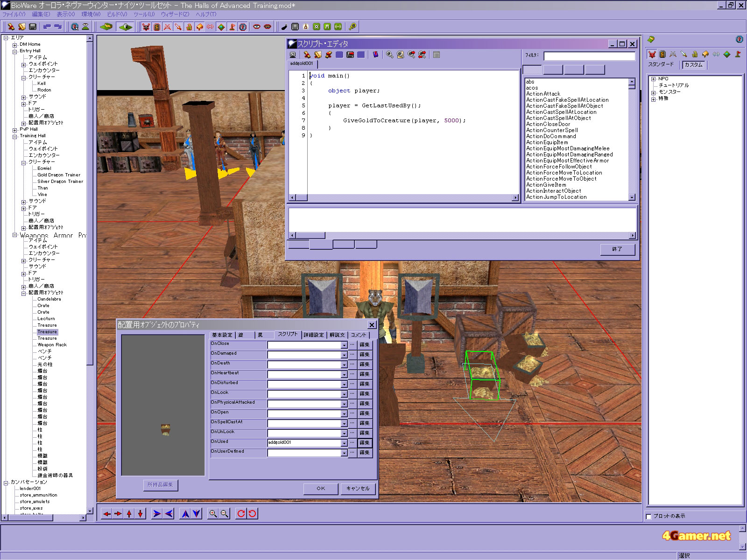Click the code editor horizontal scrollbar
Viewport: 747px width, 560px height.
click(404, 198)
